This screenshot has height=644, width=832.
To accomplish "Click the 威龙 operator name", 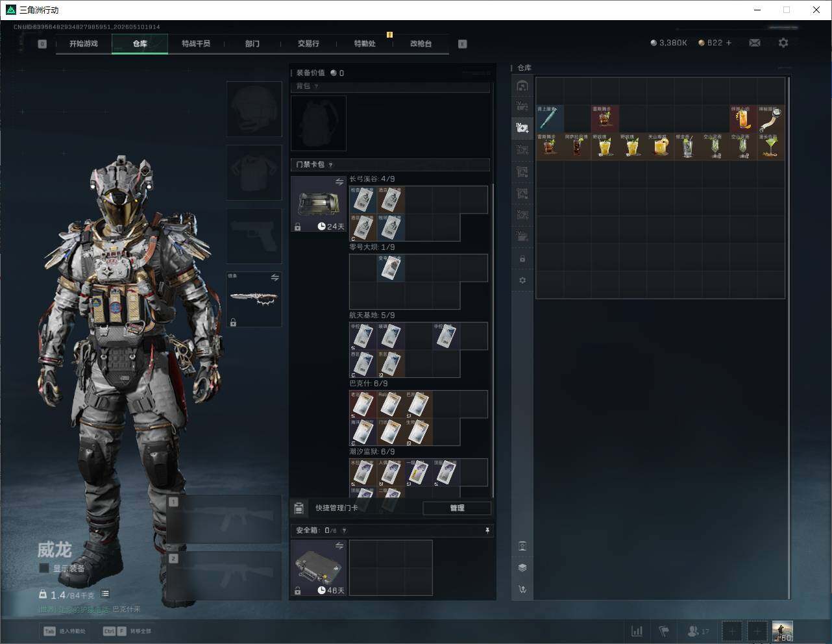I will (x=55, y=550).
